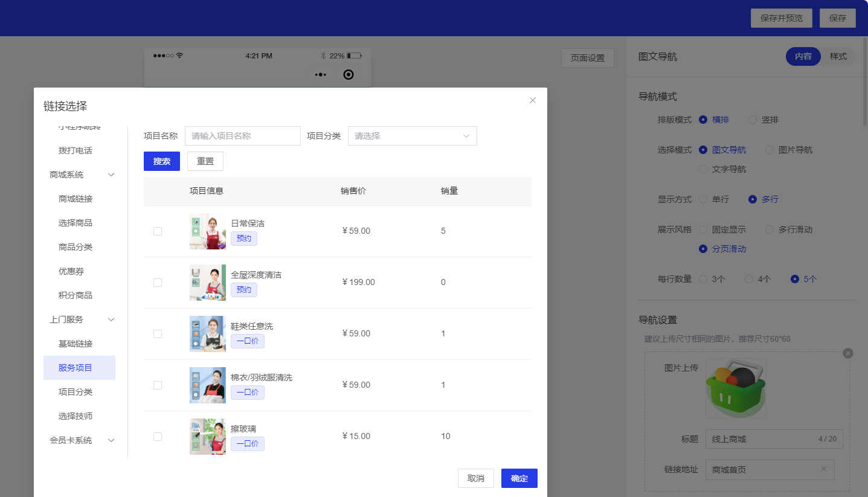Remove the uploaded basket image
The image size is (868, 497).
coord(848,353)
